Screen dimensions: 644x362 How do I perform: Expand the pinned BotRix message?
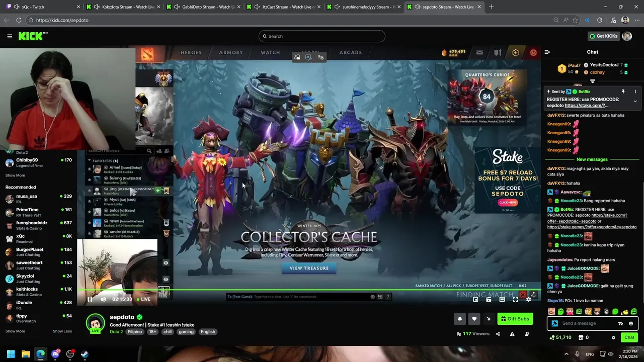click(635, 102)
